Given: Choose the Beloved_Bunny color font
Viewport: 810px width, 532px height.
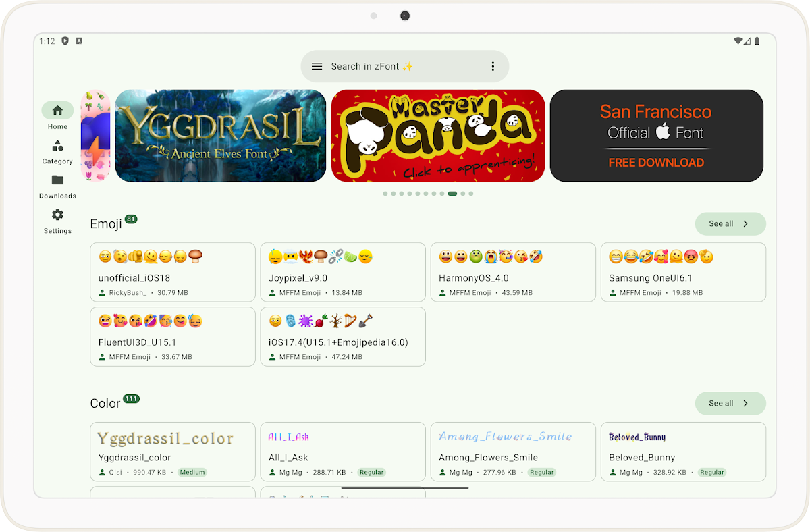Looking at the screenshot, I should [x=683, y=452].
